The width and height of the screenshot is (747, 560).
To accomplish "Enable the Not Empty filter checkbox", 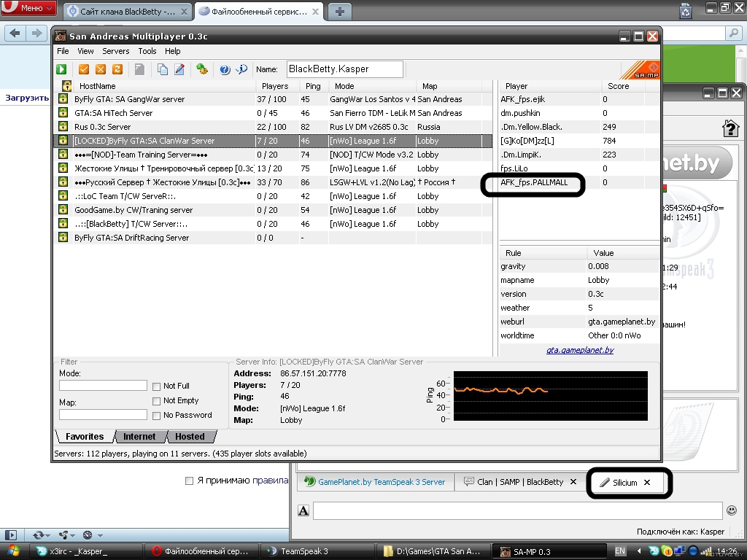I will [x=156, y=401].
